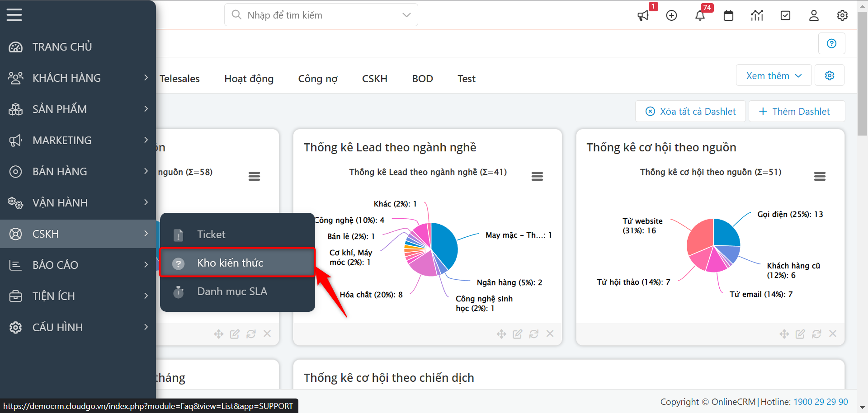Open the notifications bell icon

click(700, 16)
